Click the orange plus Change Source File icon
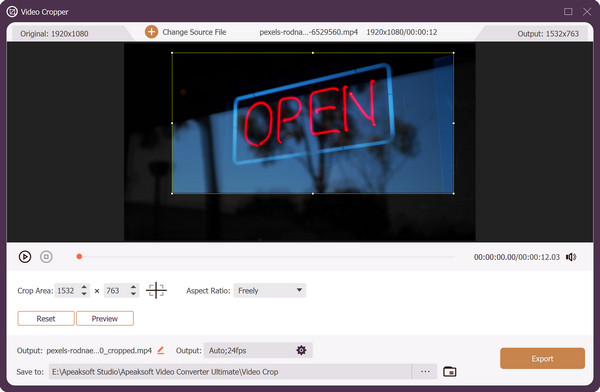This screenshot has height=392, width=600. (152, 32)
